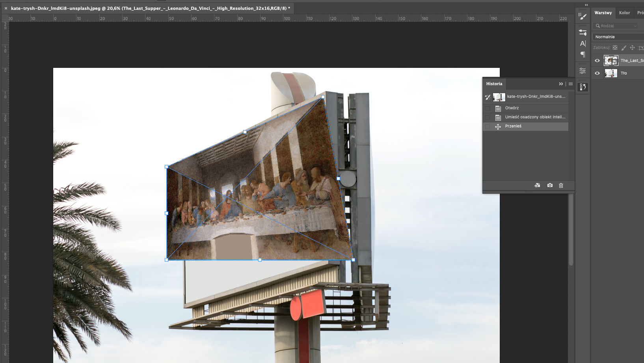Lock image pixels brush icon
The height and width of the screenshot is (363, 644).
(624, 48)
